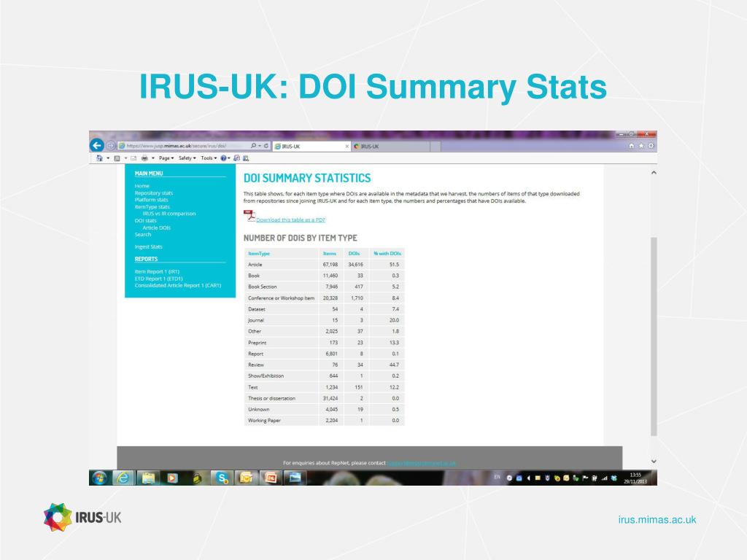Image resolution: width=747 pixels, height=560 pixels.
Task: Expand the Feeds dropdown arrow
Action: pos(125,158)
